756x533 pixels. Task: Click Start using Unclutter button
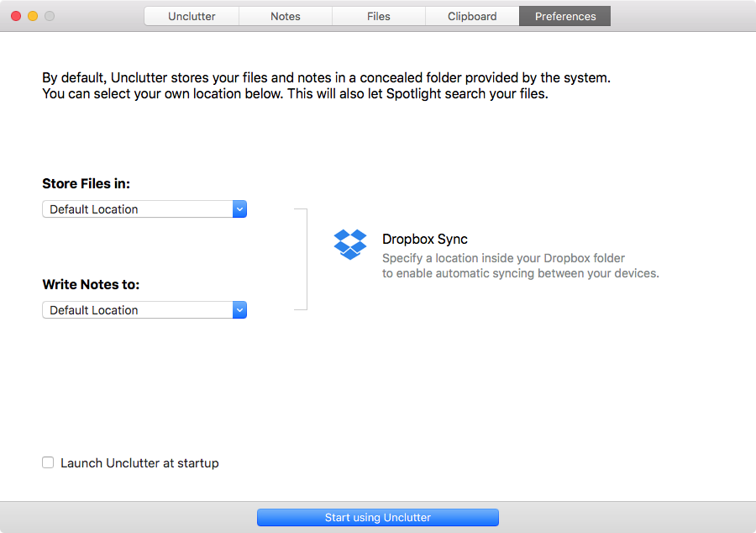click(x=378, y=517)
